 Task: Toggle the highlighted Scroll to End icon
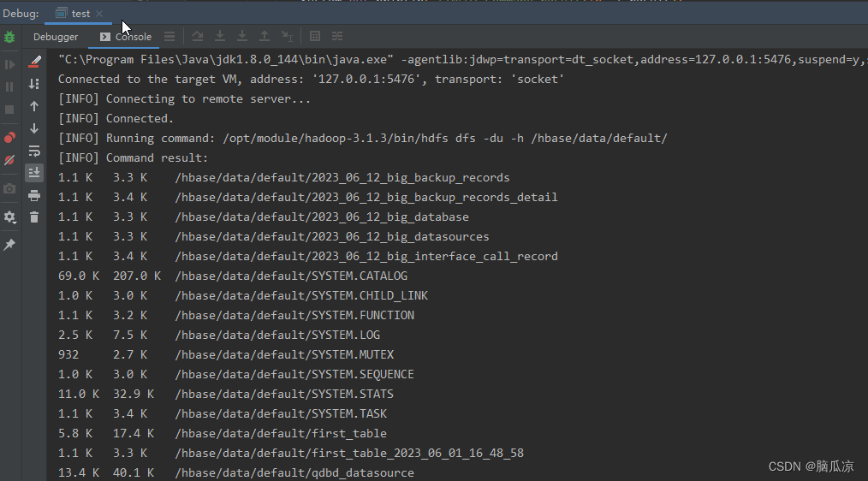34,173
